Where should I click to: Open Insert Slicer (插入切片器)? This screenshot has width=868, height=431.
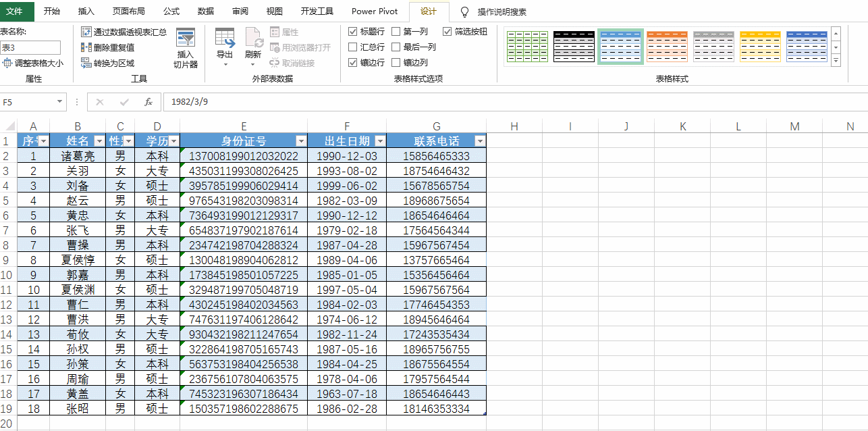point(186,48)
